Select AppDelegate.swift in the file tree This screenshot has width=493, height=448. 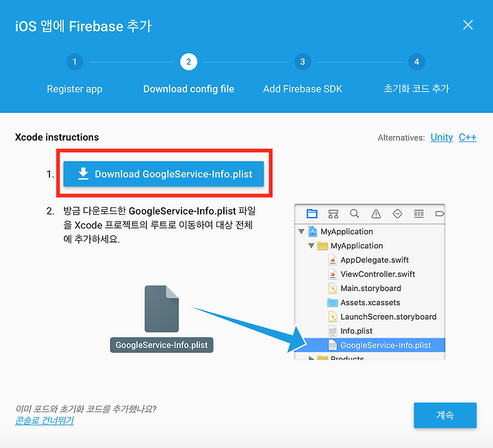click(x=375, y=260)
